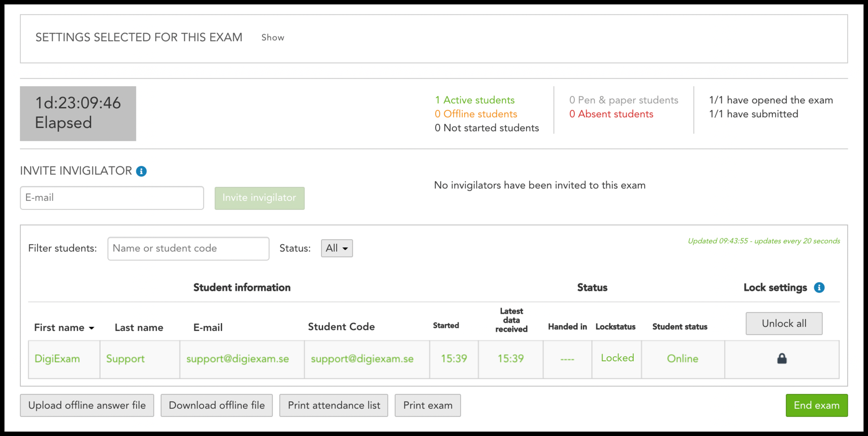The image size is (868, 436).
Task: Click the Handed in dashes cell
Action: (x=567, y=359)
